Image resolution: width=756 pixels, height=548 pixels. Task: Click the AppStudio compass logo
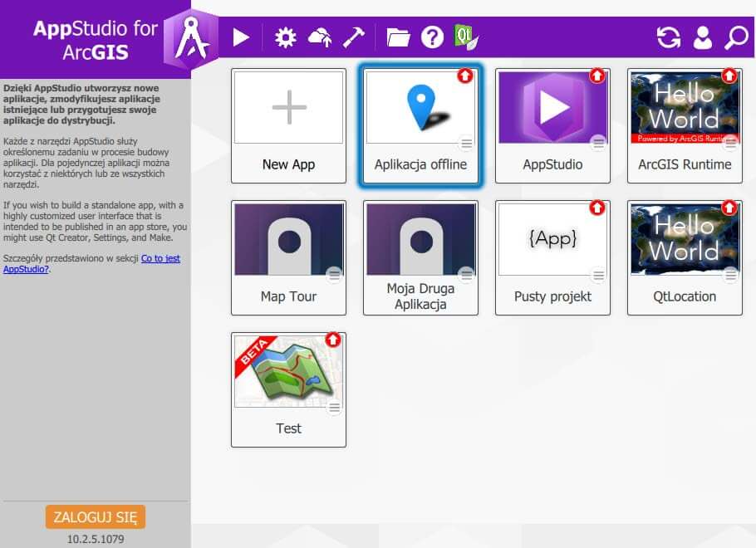[191, 41]
